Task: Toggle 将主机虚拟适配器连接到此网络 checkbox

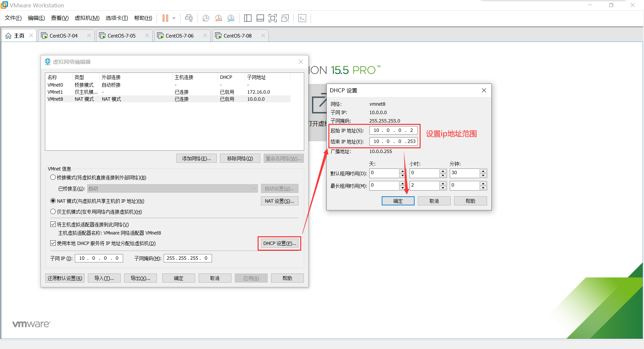Action: point(53,224)
